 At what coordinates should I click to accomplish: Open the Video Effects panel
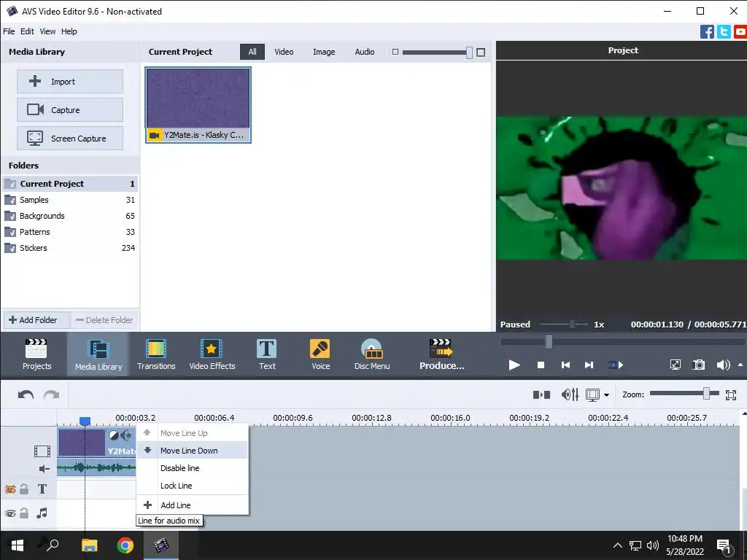click(212, 354)
